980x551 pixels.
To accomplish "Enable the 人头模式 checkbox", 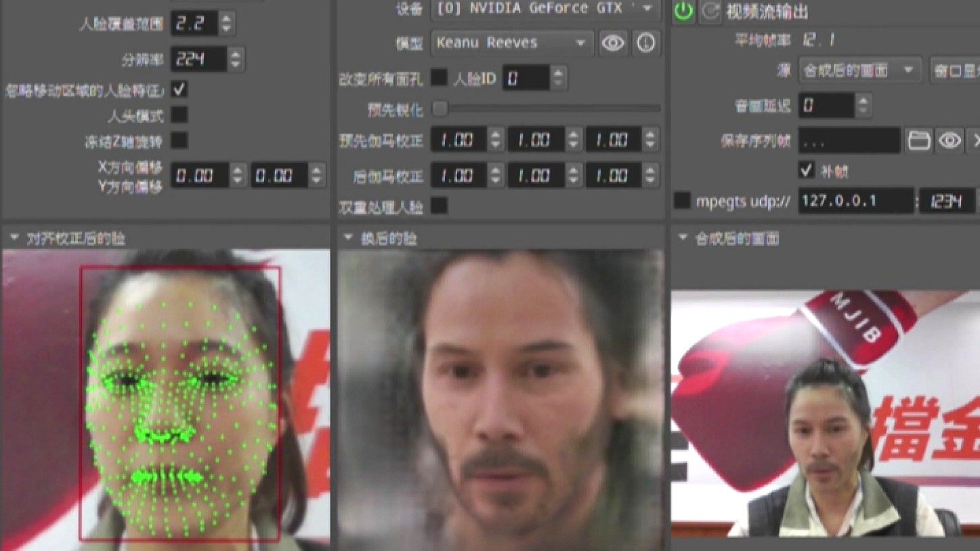I will (179, 115).
